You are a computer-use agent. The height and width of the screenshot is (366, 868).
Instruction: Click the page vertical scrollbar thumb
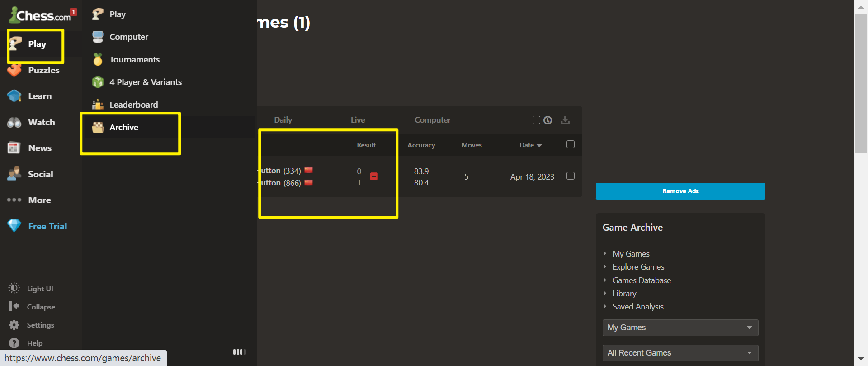[861, 84]
